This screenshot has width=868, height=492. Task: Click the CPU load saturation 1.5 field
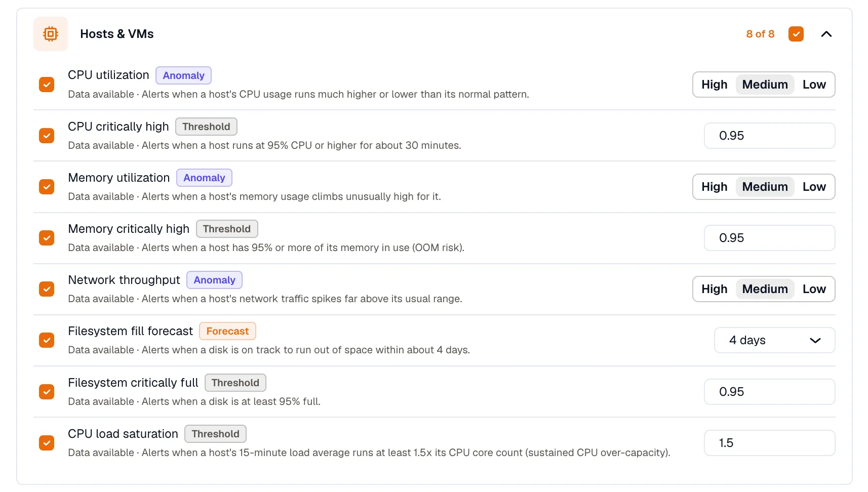[769, 443]
